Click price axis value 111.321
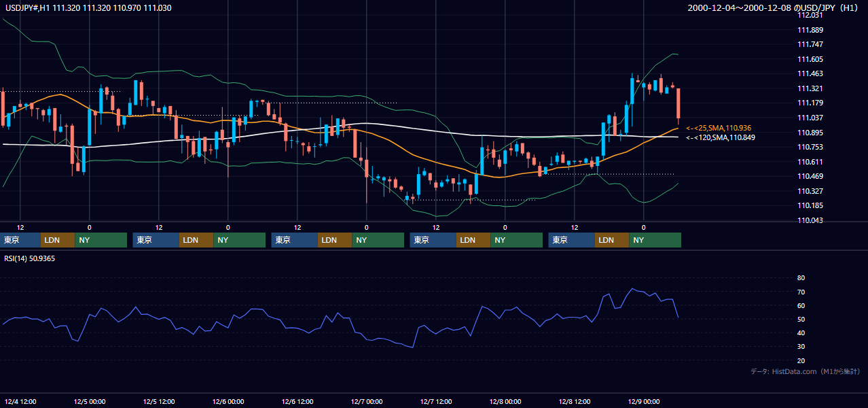This screenshot has height=408, width=868. click(x=810, y=88)
